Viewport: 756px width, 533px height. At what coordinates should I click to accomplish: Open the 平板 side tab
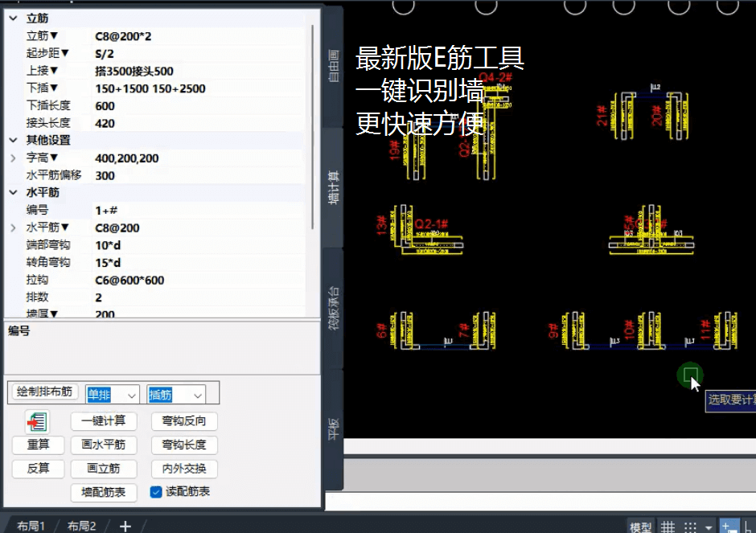point(334,427)
